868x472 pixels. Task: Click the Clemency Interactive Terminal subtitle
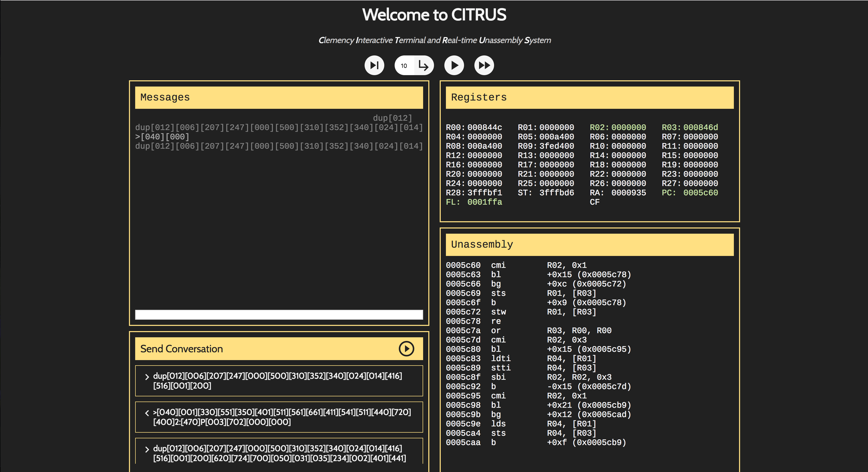[435, 40]
